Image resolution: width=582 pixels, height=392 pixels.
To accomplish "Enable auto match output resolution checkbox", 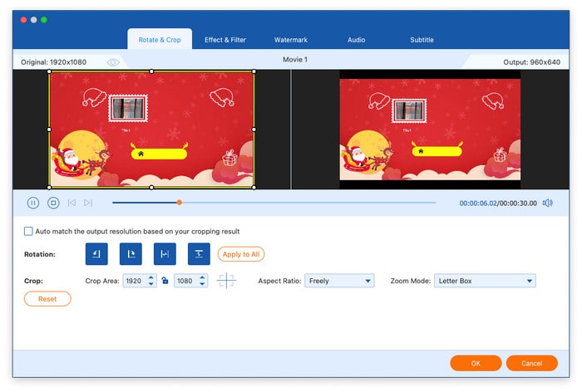I will (29, 232).
